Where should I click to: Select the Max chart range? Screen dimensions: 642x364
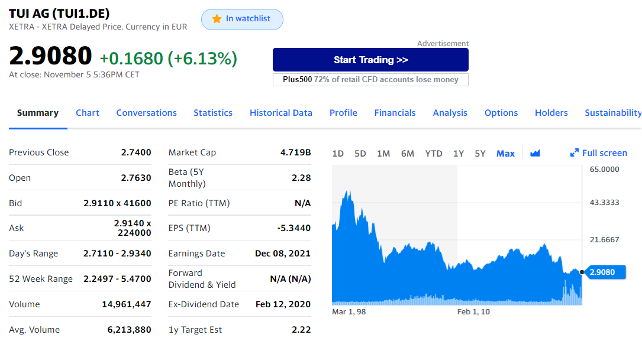(505, 154)
